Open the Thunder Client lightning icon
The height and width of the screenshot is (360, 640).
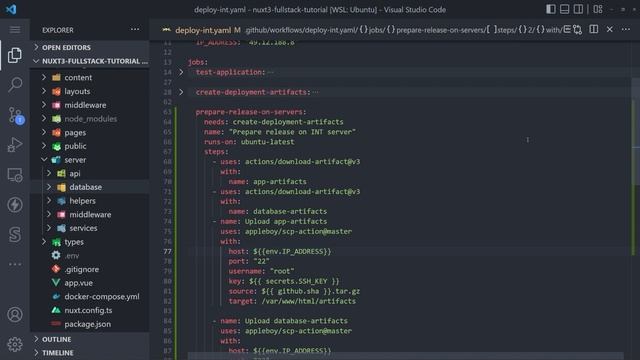[15, 204]
